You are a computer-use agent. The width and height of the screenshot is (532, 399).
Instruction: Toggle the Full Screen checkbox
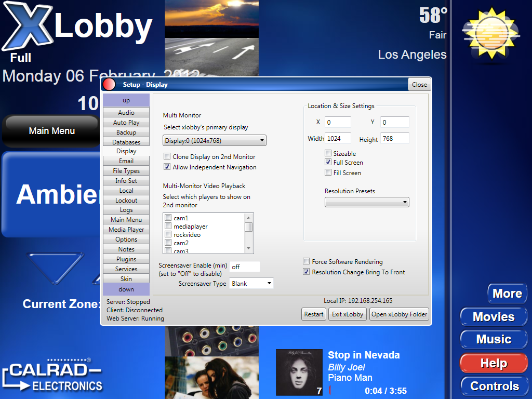pos(328,162)
